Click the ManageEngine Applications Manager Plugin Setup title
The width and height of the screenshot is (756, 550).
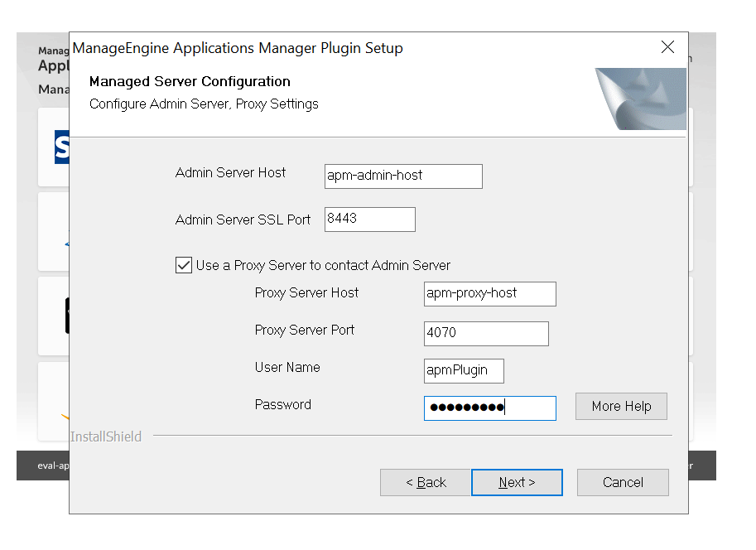point(238,48)
